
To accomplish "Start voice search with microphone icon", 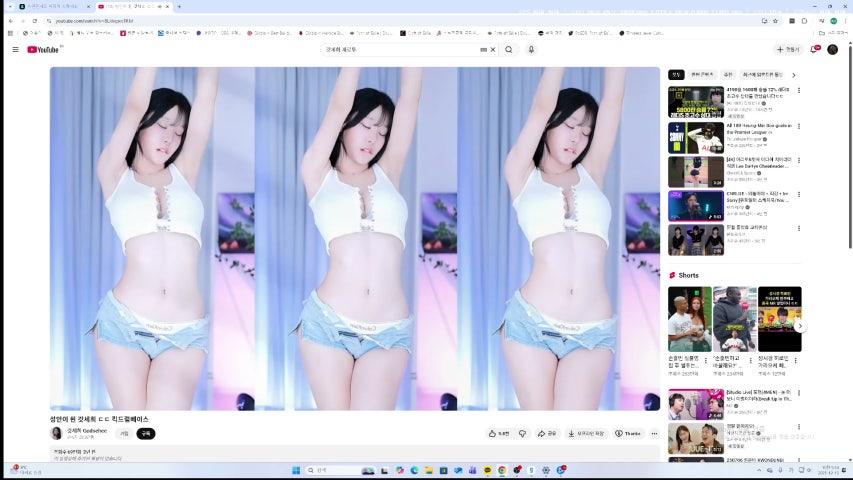I will tap(531, 50).
